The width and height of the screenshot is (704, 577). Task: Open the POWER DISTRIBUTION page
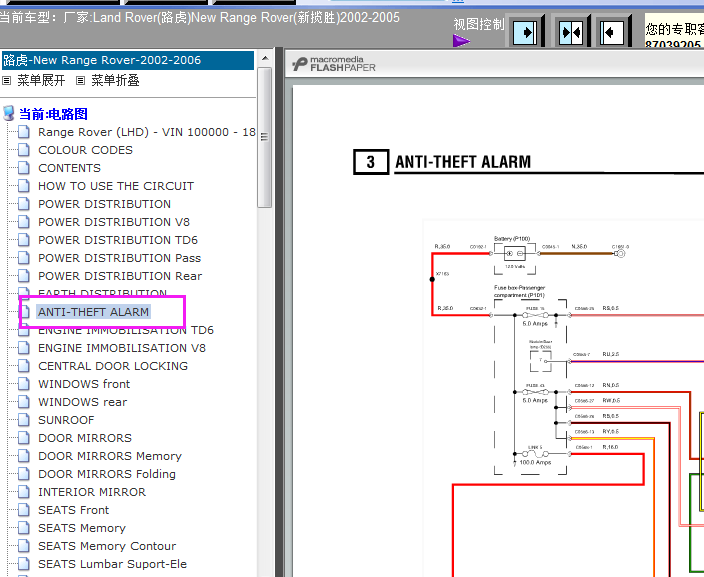pyautogui.click(x=104, y=204)
